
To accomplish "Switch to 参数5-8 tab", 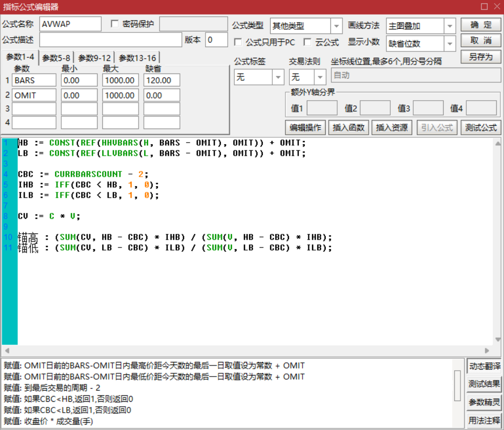I will (x=56, y=58).
